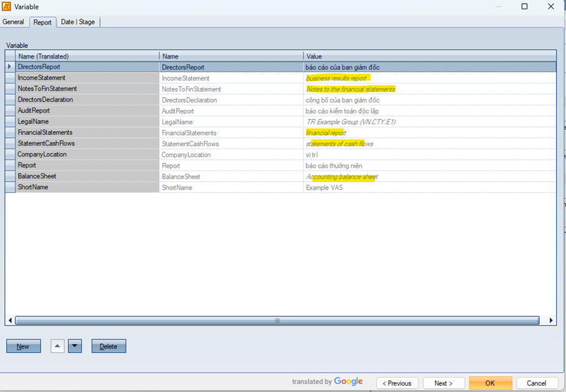566x392 pixels.
Task: Click the ShortName cell in Name column
Action: [231, 187]
